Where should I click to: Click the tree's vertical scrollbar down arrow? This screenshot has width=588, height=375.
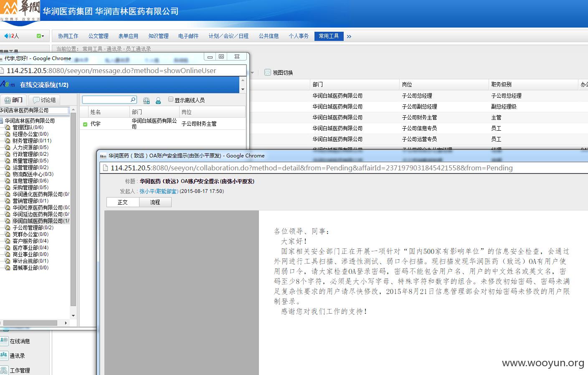point(73,316)
